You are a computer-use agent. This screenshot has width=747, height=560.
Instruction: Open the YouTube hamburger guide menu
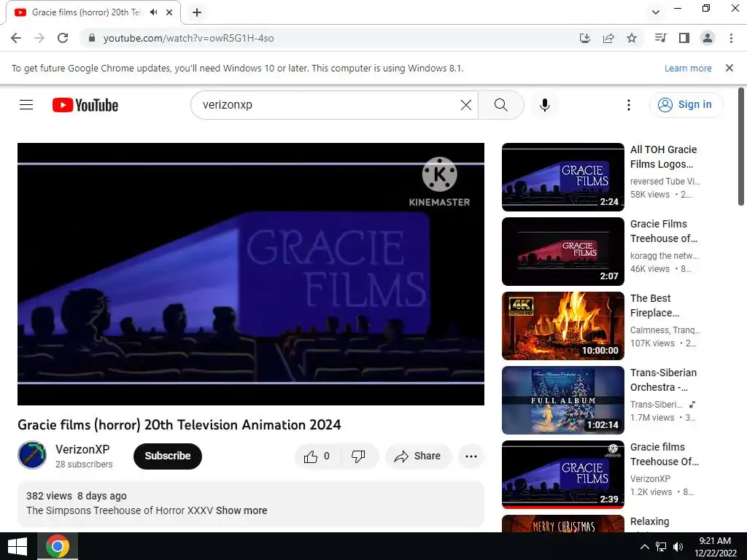coord(26,105)
